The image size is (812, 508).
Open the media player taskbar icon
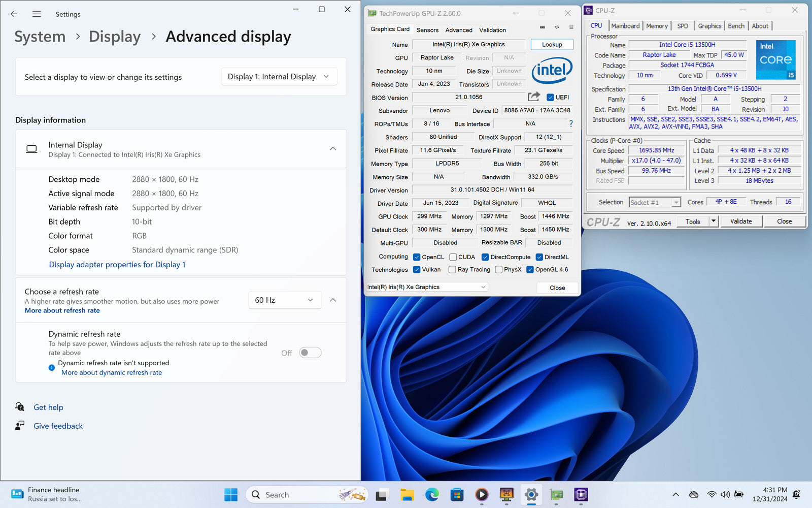point(482,494)
